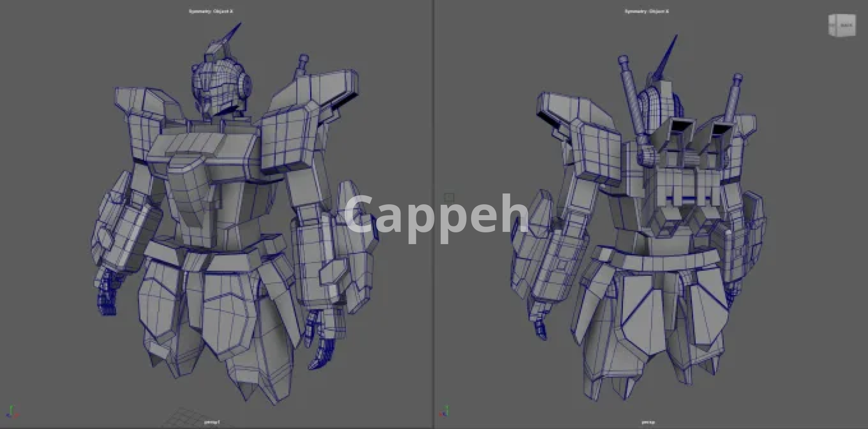868x429 pixels.
Task: Click the small square marker left of rear model
Action: click(449, 197)
